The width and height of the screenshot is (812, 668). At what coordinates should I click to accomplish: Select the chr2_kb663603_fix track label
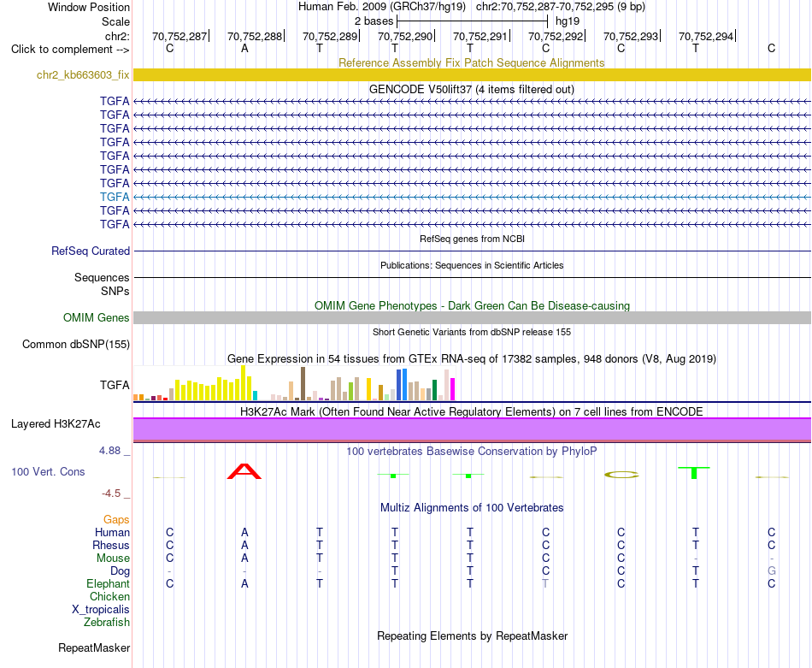[83, 74]
